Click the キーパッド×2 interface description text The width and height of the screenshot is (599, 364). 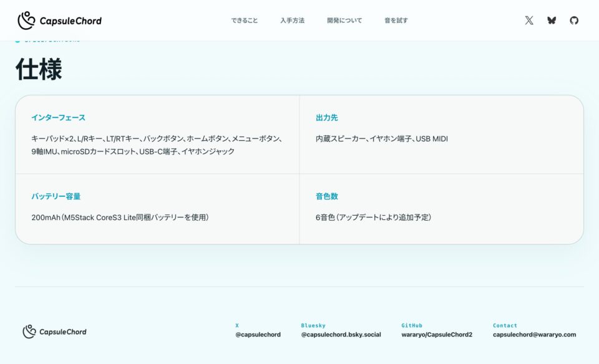tap(157, 145)
